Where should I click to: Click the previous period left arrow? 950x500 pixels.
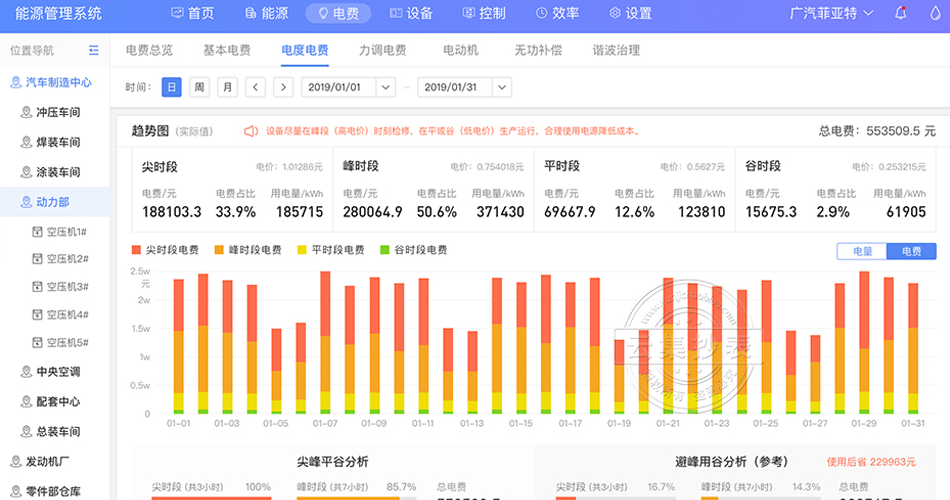[x=256, y=87]
